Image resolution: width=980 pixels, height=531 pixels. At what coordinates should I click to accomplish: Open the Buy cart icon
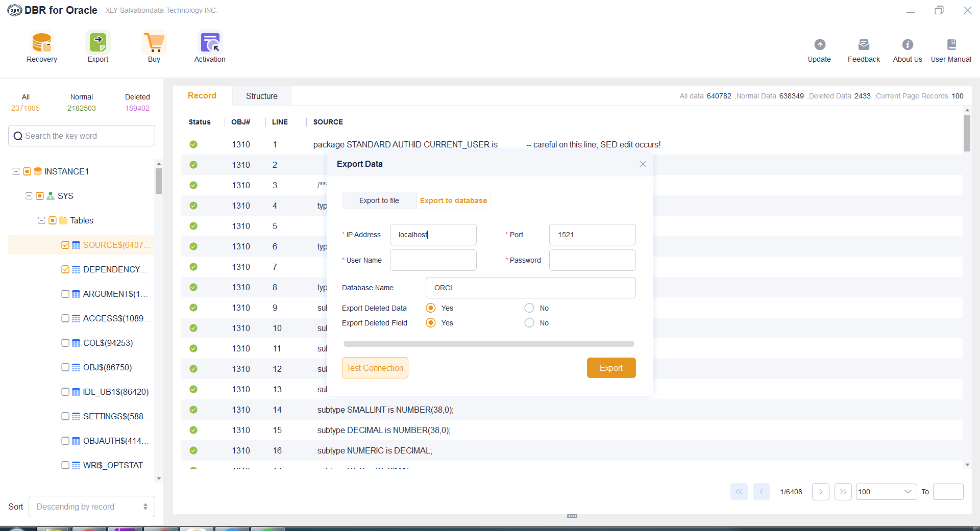tap(154, 43)
